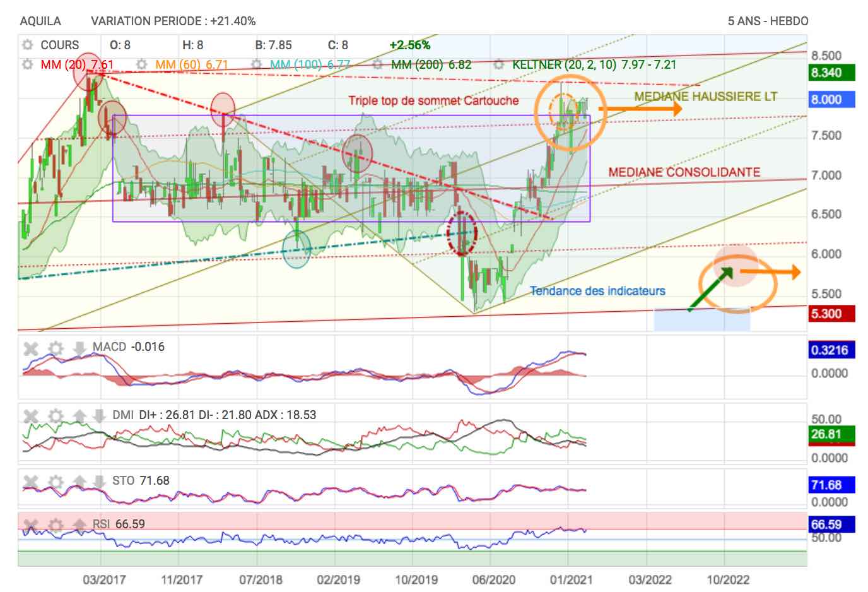The height and width of the screenshot is (592, 868).
Task: Click the MACD 0.3216 value tag
Action: 831,350
